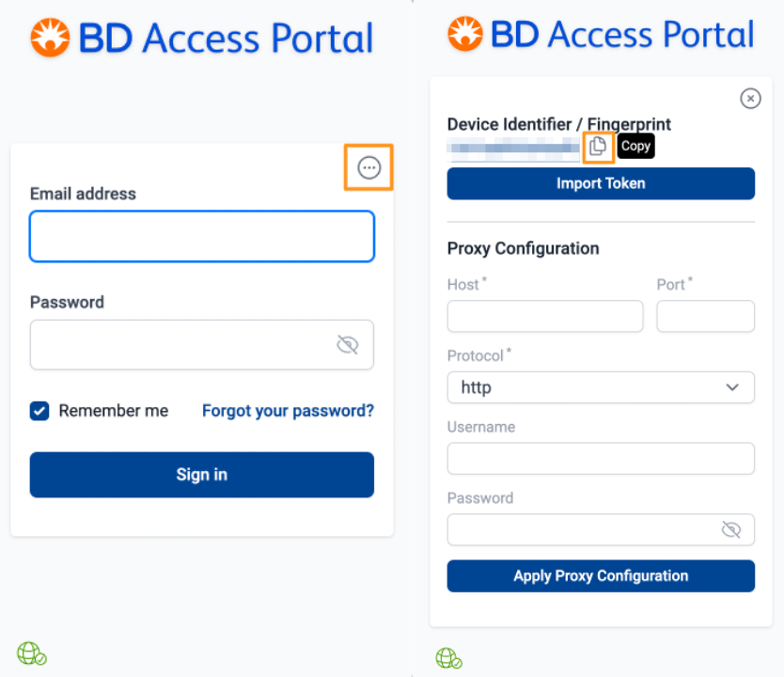This screenshot has width=784, height=677.
Task: Click the proxy Username text field
Action: 601,459
